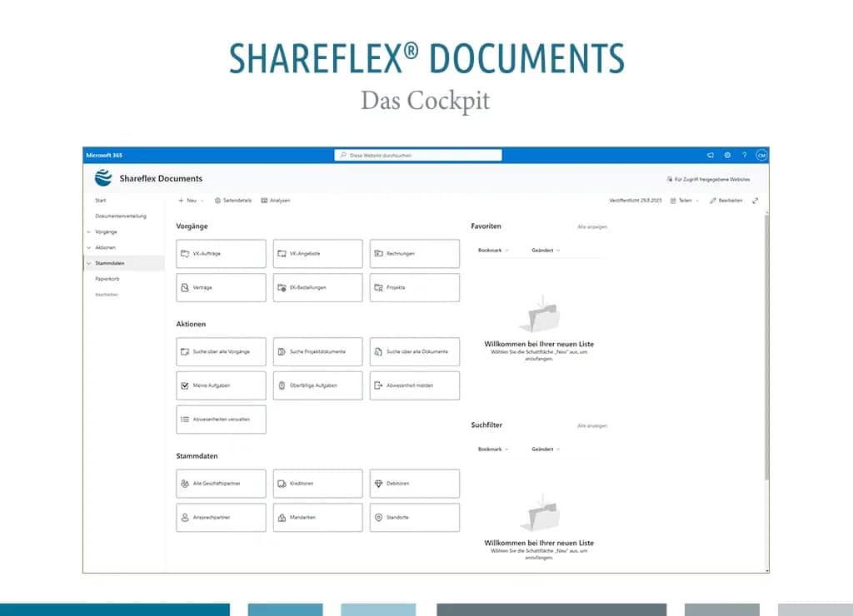Image resolution: width=853 pixels, height=616 pixels.
Task: Select the VK-Aufträge tile under Vorgänge
Action: pos(221,254)
